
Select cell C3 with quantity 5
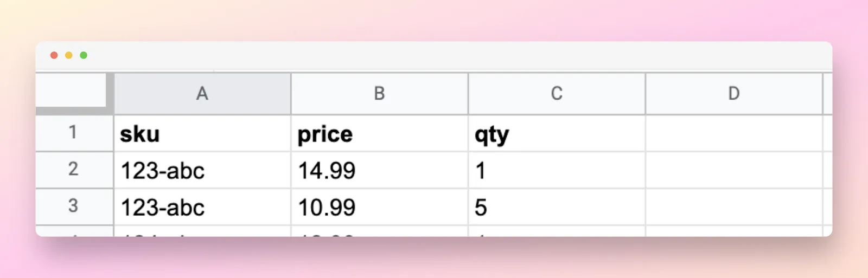[x=557, y=207]
